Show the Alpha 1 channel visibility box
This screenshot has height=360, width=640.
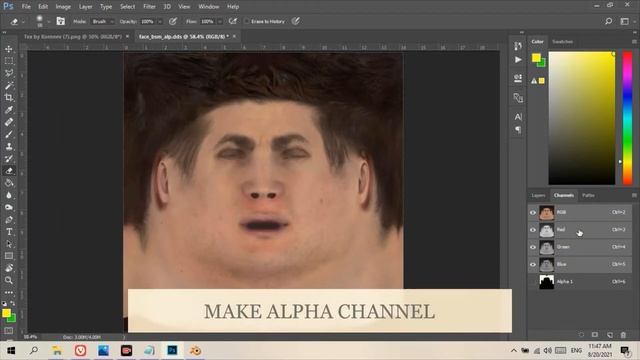click(533, 282)
